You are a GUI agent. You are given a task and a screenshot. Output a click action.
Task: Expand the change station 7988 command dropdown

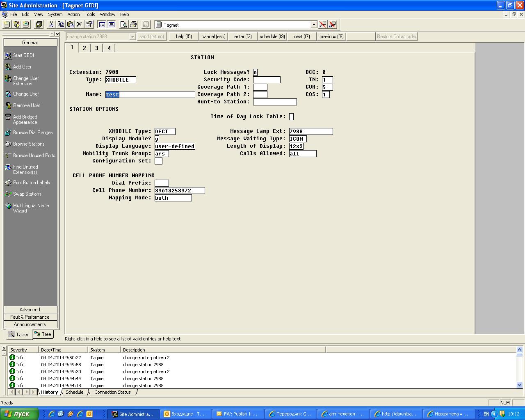[x=132, y=37]
